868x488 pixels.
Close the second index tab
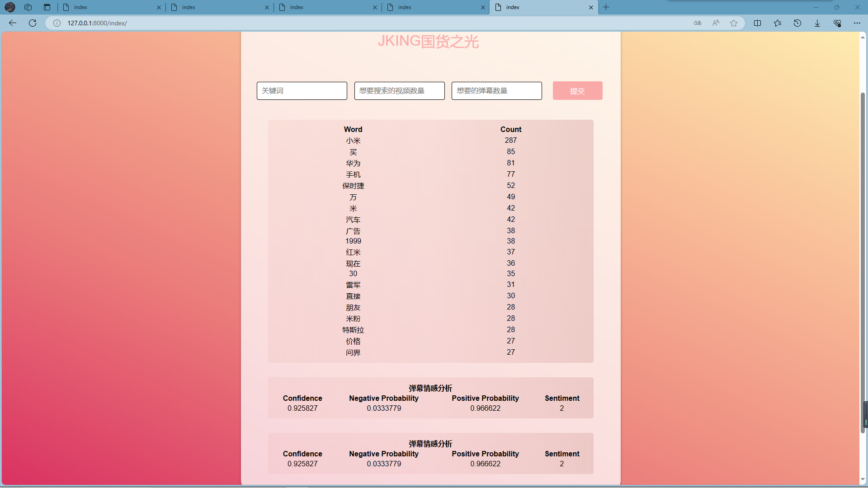tap(267, 7)
